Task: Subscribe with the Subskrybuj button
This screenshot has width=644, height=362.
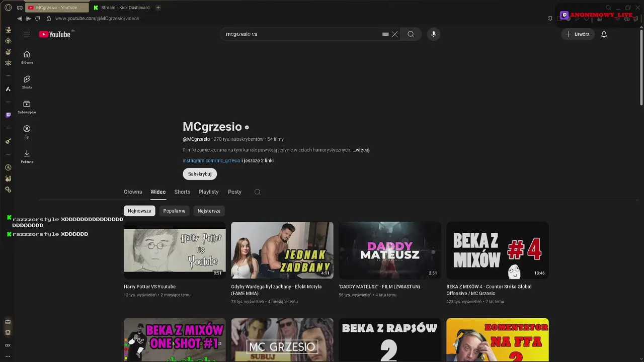Action: pyautogui.click(x=200, y=174)
